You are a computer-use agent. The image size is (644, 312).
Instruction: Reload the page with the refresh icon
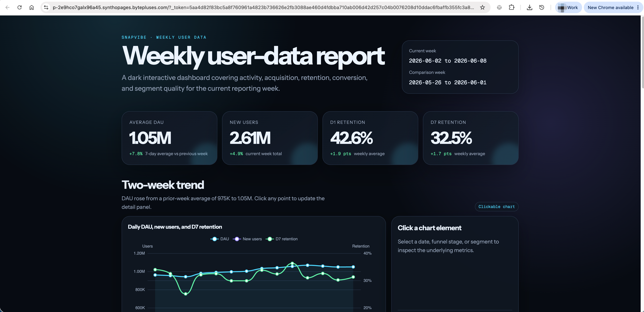tap(20, 8)
